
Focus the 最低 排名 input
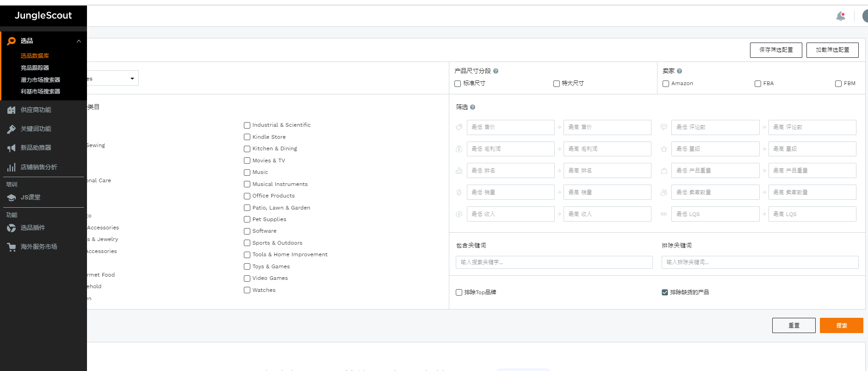point(510,171)
